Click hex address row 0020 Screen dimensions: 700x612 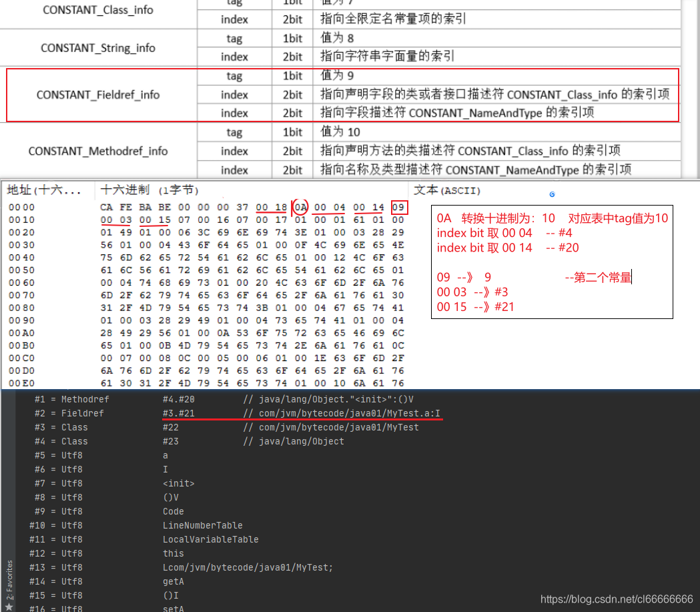coord(21,232)
